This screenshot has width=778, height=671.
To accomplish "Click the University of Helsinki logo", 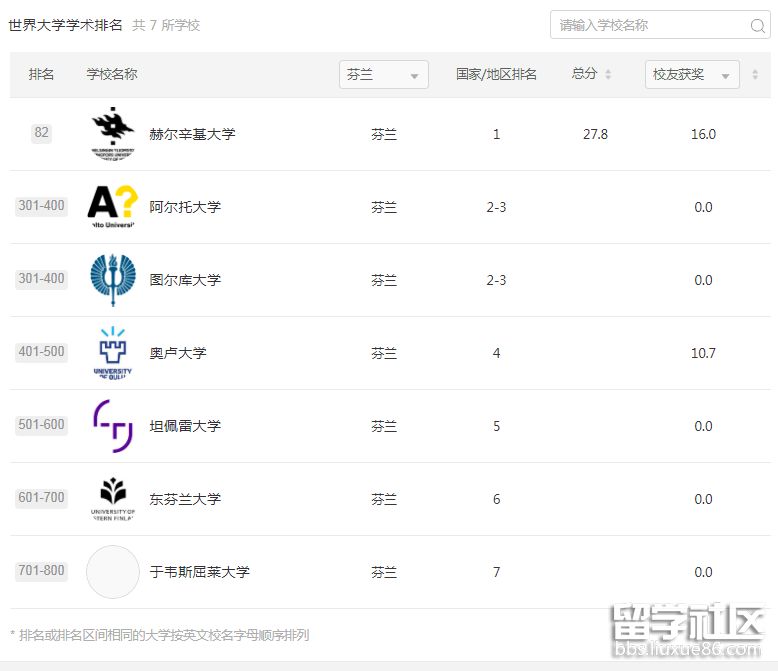I will point(113,134).
